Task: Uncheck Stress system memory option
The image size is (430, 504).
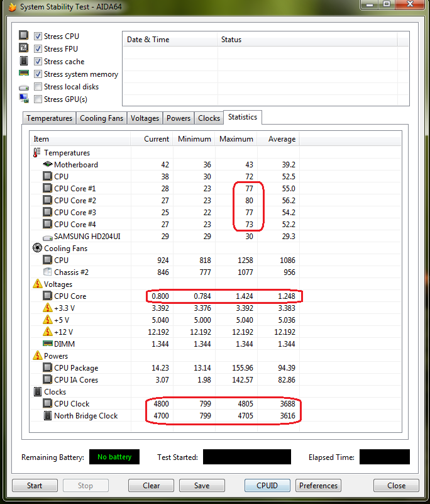Action: [38, 74]
